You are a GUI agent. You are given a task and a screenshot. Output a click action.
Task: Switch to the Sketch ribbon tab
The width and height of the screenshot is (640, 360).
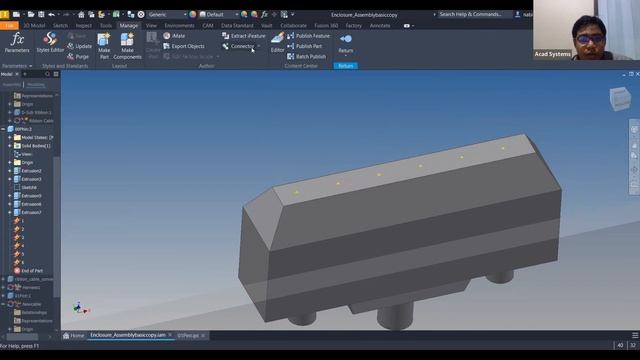[60, 26]
